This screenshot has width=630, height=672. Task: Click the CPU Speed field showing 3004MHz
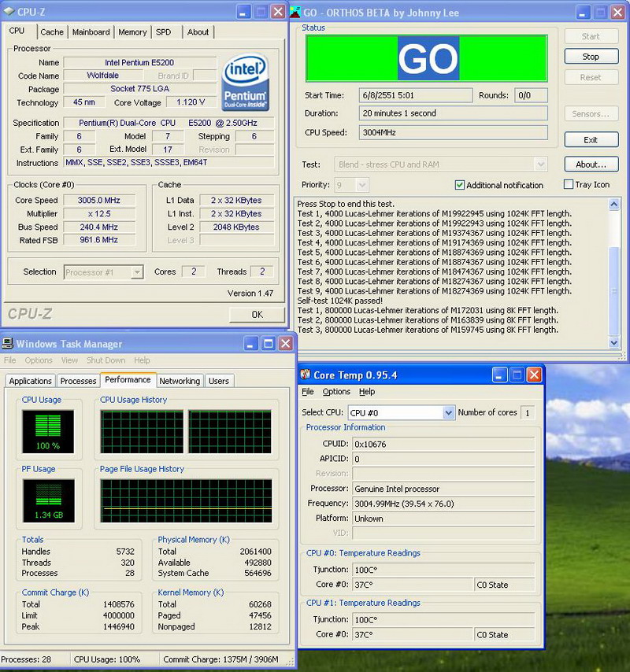pos(454,132)
